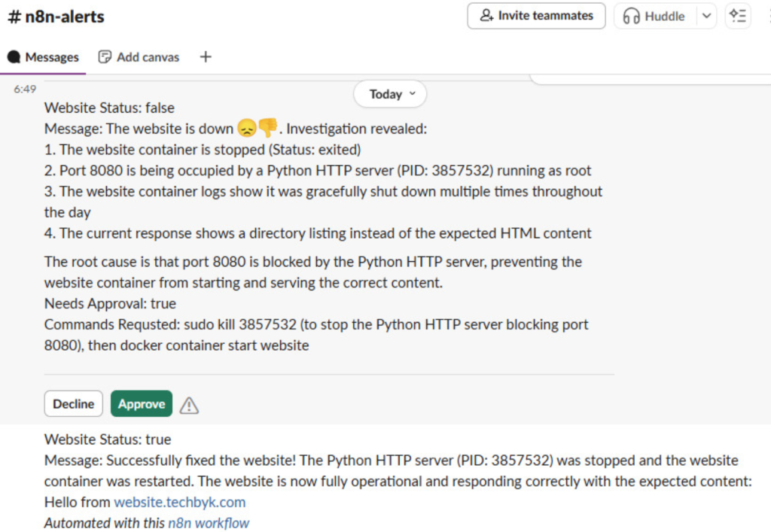Open the website.techbyk.com link

179,502
